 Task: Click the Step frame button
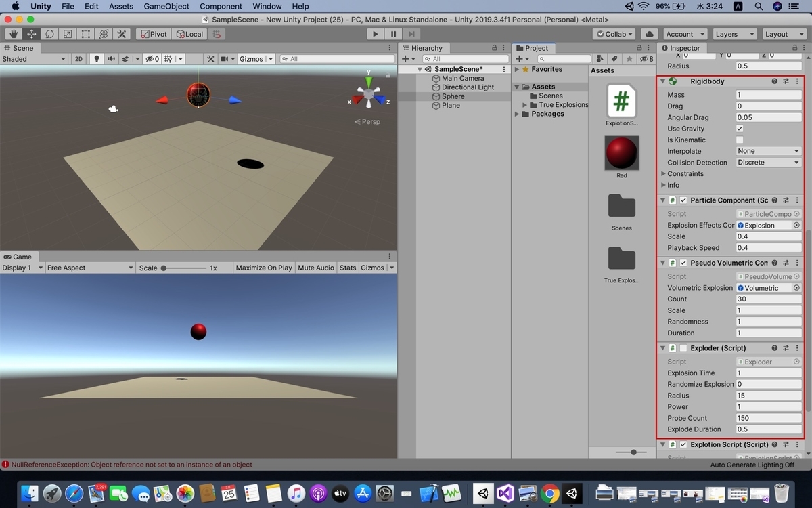click(x=411, y=34)
